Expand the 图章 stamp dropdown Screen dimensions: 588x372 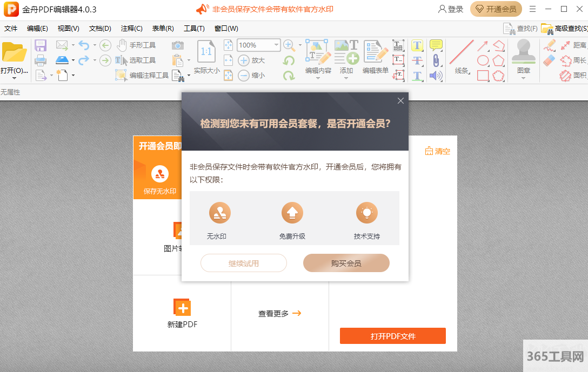[x=523, y=78]
